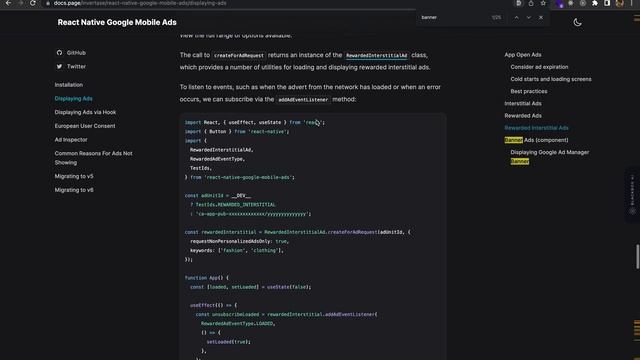Click 'setLoaded(true);' code line
Viewport: 640px width, 360px height.
pos(229,342)
